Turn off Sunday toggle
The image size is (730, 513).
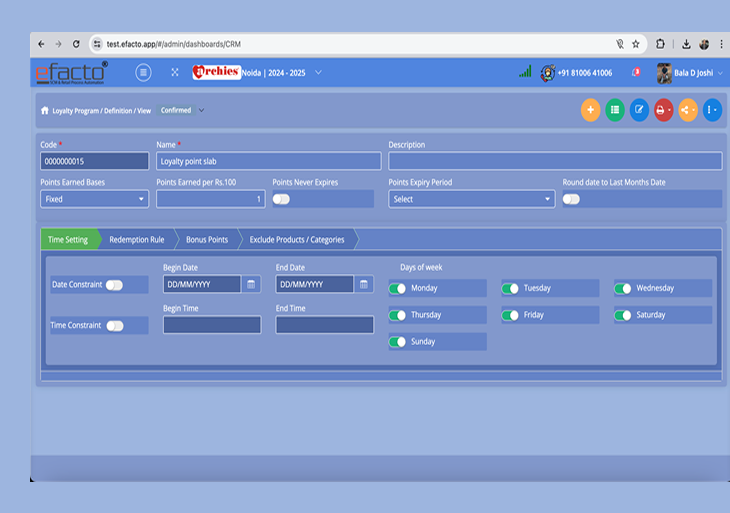tap(398, 342)
